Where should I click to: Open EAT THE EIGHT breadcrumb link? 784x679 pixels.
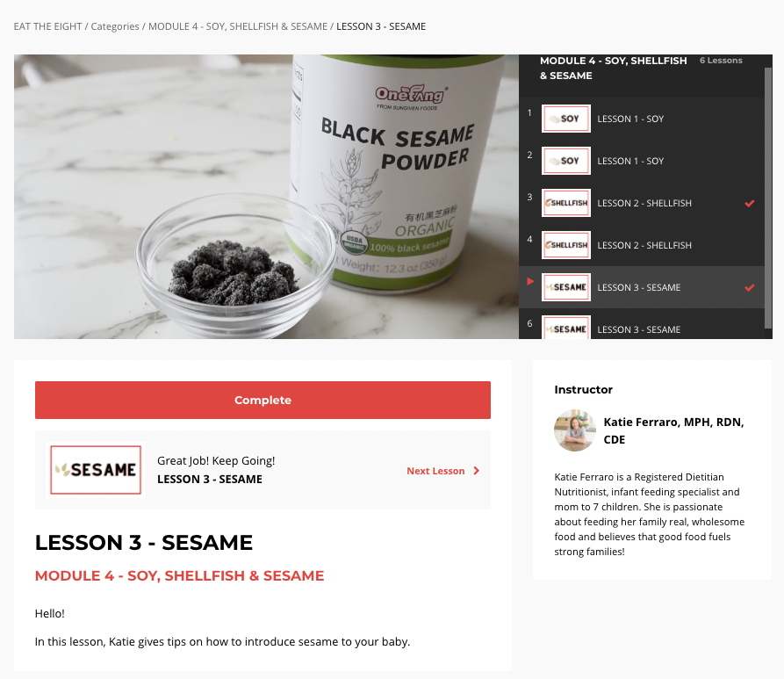click(47, 26)
